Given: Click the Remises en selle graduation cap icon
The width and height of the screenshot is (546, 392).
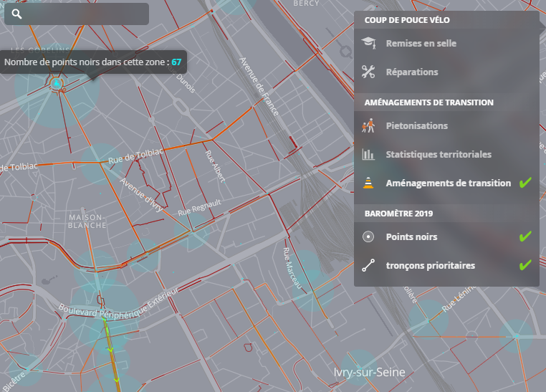Looking at the screenshot, I should pos(368,43).
